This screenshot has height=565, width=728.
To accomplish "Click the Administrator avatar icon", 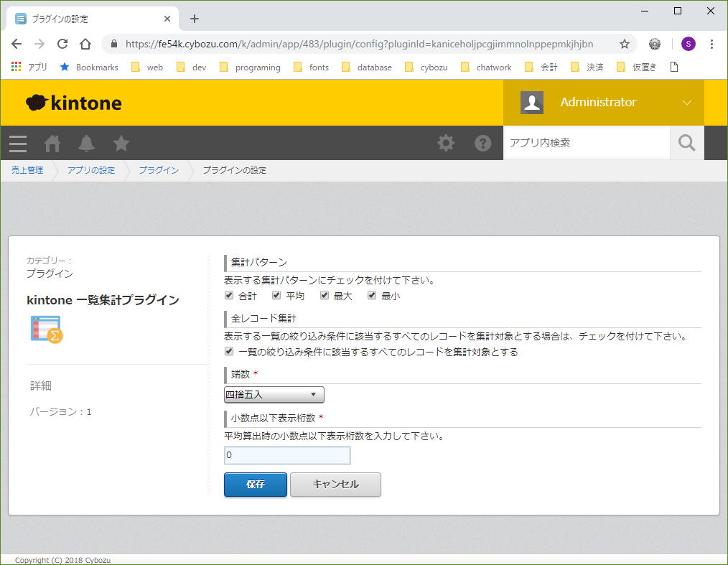I will (x=531, y=103).
